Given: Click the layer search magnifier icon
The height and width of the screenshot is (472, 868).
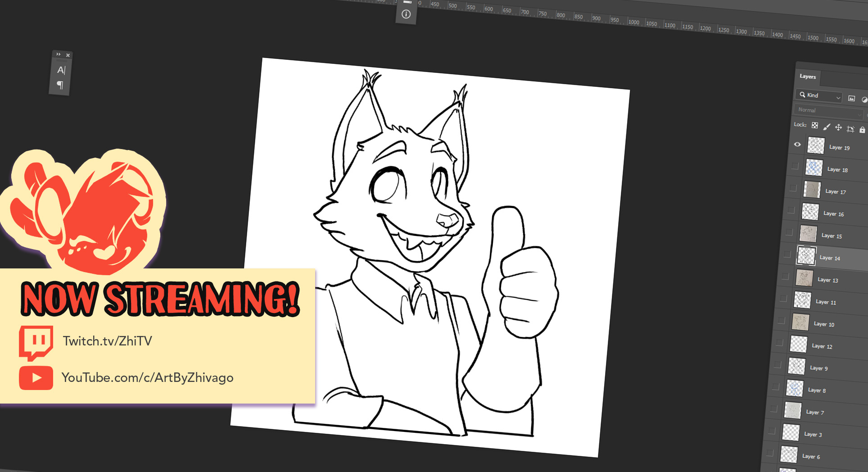Looking at the screenshot, I should click(802, 95).
